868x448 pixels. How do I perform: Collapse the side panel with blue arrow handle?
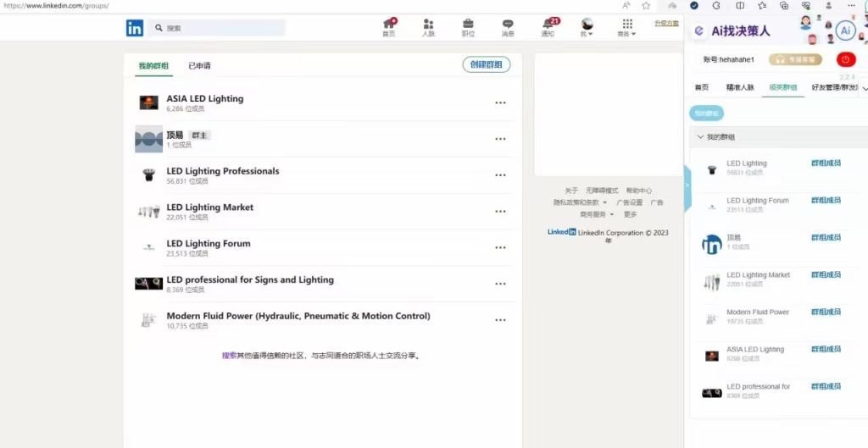click(687, 184)
